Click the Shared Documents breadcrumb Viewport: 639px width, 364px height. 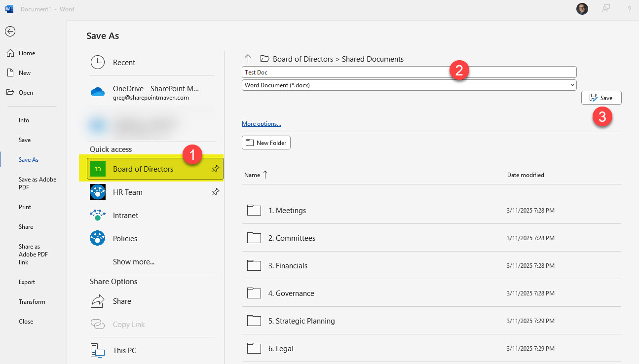tap(373, 59)
